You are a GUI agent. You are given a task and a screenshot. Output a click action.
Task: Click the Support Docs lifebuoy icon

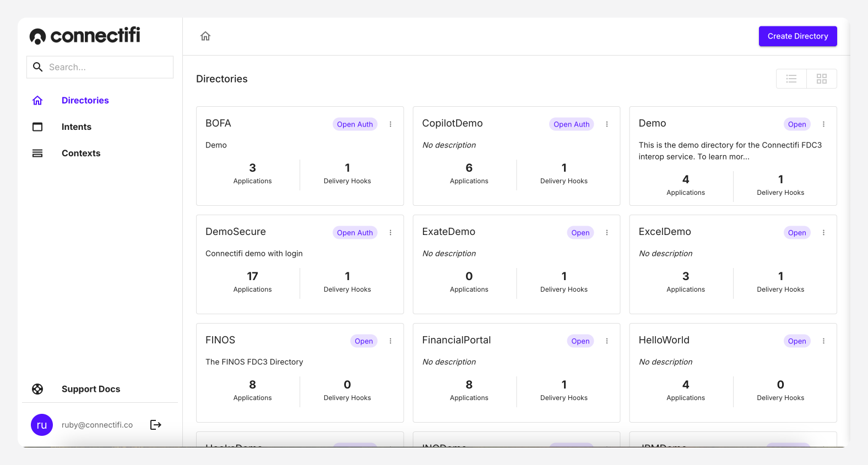(37, 389)
